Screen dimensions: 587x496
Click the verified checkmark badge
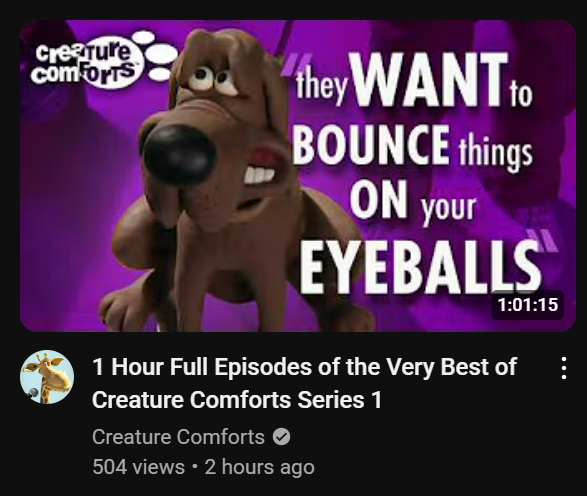281,437
